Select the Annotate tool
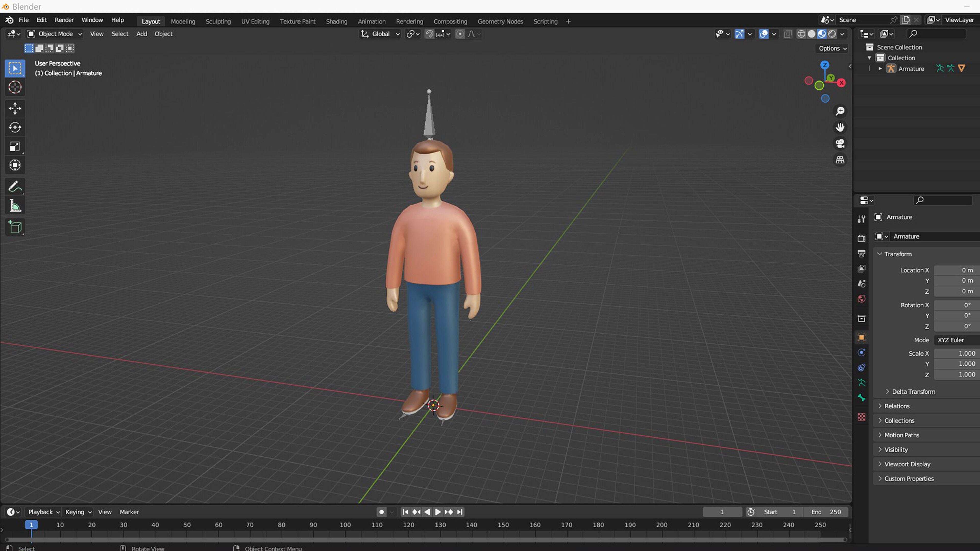Viewport: 980px width, 551px height. click(15, 187)
